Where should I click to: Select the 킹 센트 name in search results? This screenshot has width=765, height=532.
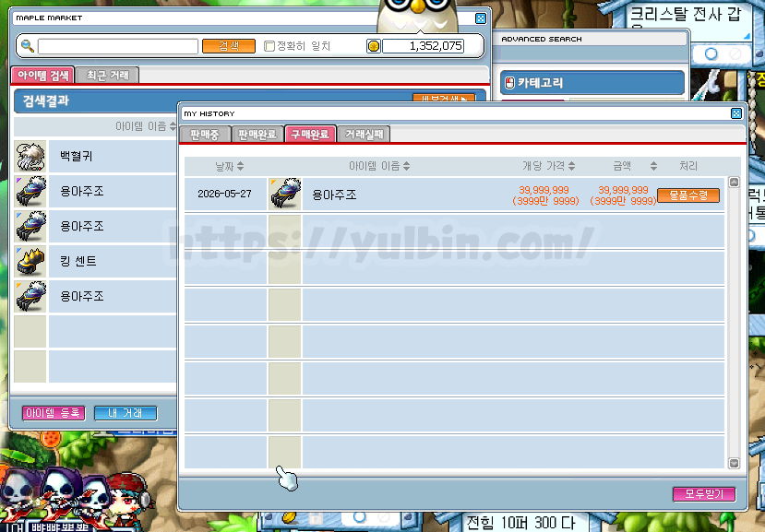78,261
